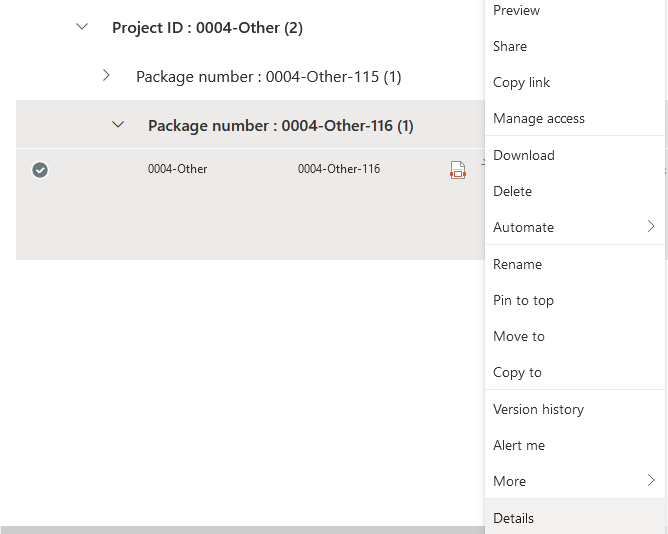The image size is (668, 534).
Task: Select Rename menu entry
Action: 575,264
